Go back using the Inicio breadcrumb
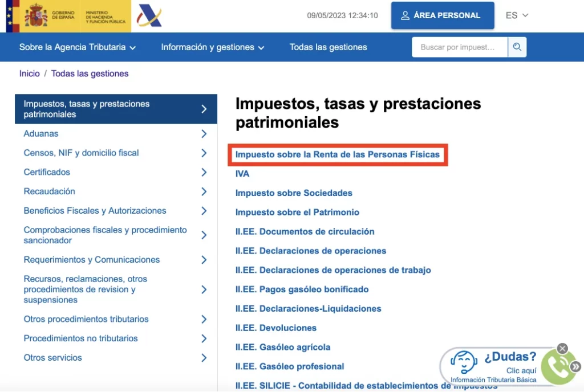Viewport: 584px width, 392px height. (29, 73)
